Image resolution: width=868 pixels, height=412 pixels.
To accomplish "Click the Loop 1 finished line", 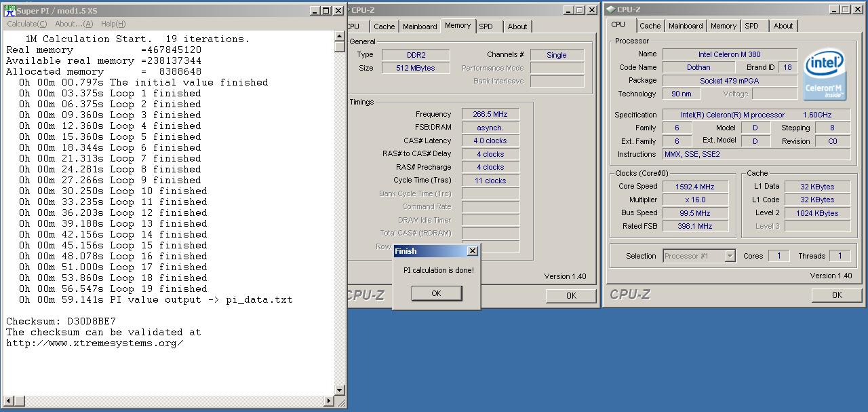I will [110, 93].
